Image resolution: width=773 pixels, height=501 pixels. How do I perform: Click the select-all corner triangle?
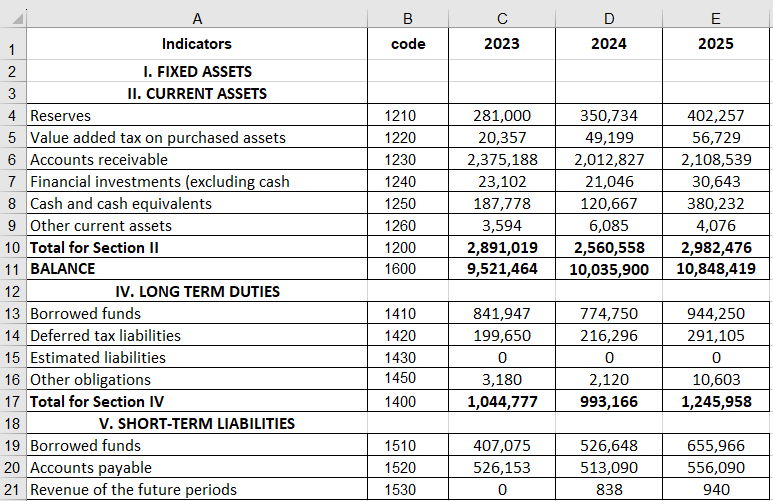[13, 16]
